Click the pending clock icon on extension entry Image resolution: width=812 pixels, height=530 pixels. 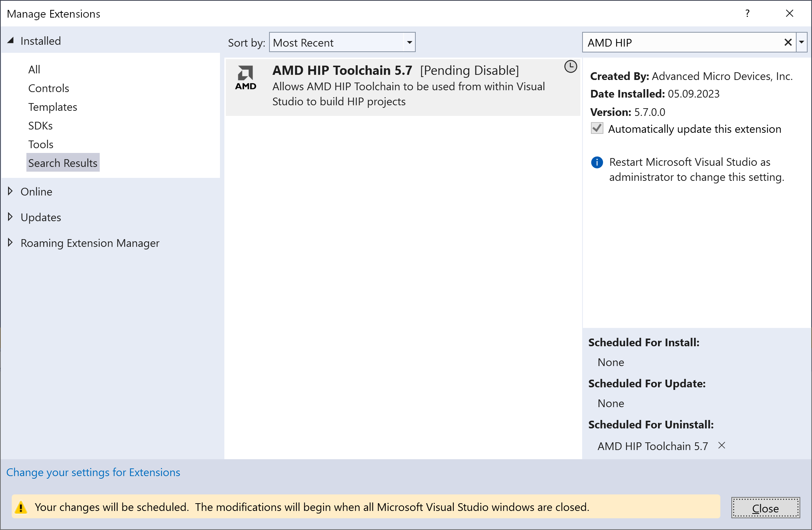pos(570,67)
